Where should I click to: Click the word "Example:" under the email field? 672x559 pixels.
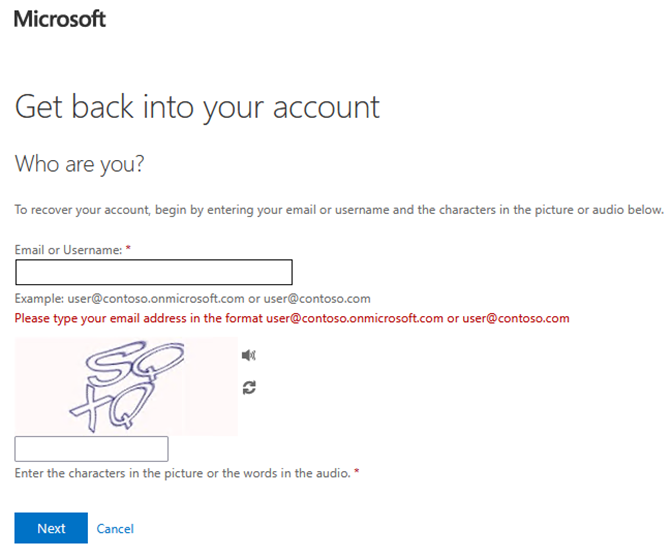(x=38, y=299)
